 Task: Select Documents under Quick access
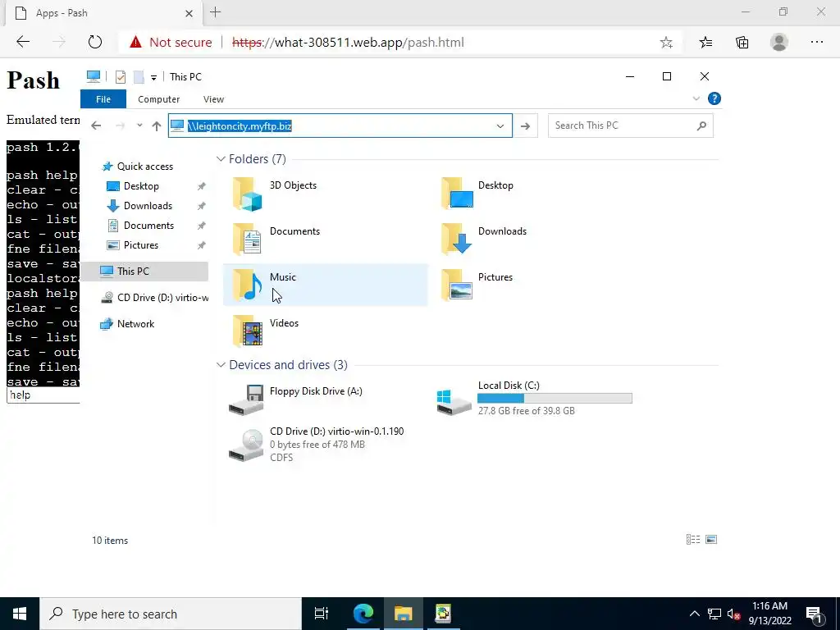tap(148, 226)
